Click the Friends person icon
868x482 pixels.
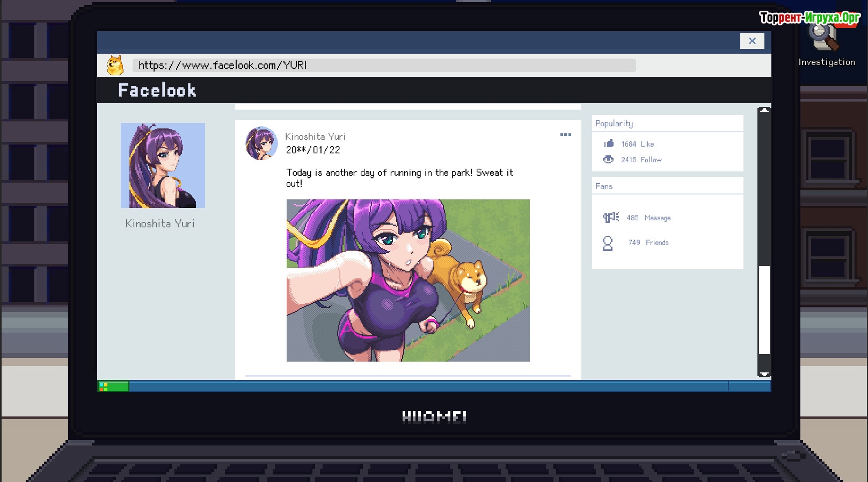[608, 243]
